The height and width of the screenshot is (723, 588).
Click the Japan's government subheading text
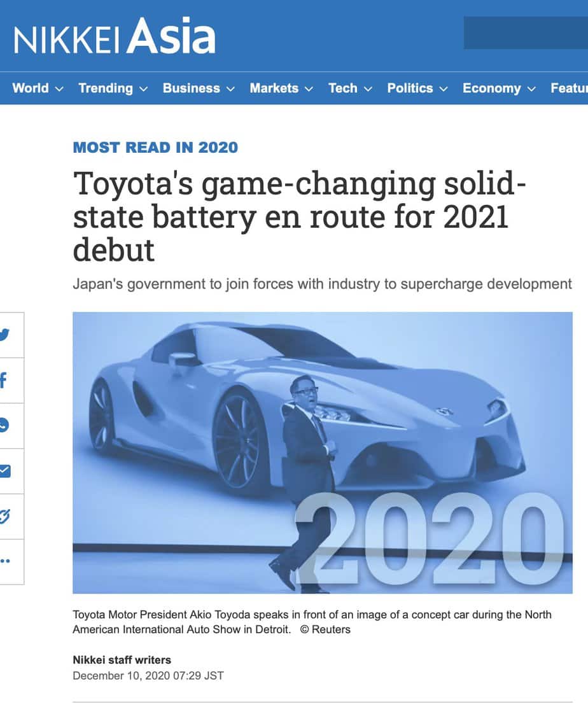[322, 284]
